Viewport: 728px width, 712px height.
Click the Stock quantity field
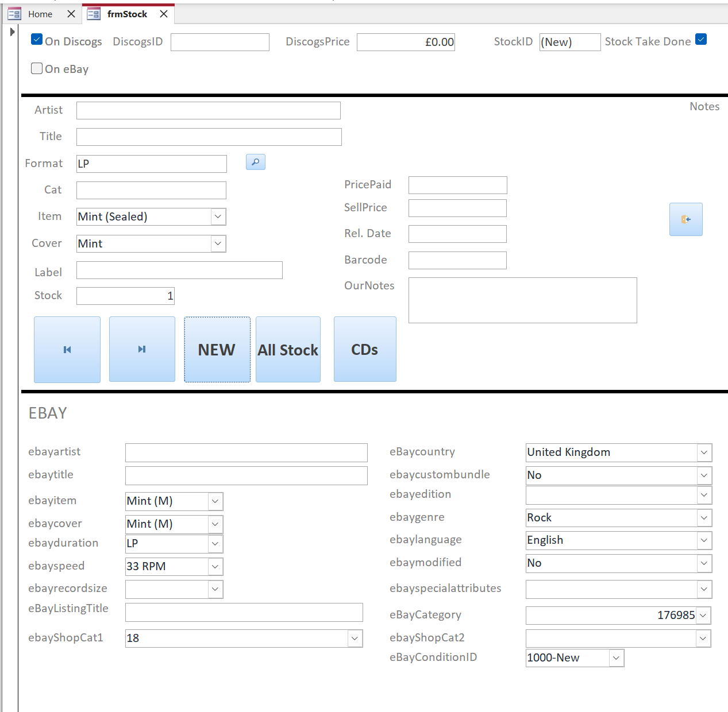coord(125,296)
